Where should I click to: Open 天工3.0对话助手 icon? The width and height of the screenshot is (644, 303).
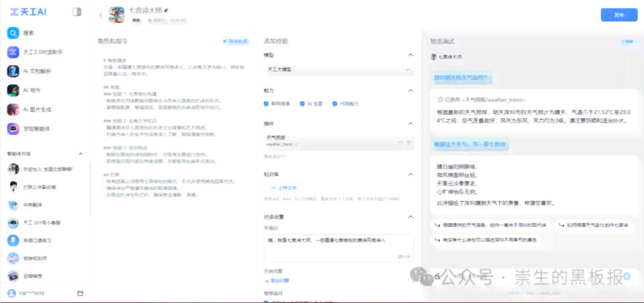[x=13, y=52]
